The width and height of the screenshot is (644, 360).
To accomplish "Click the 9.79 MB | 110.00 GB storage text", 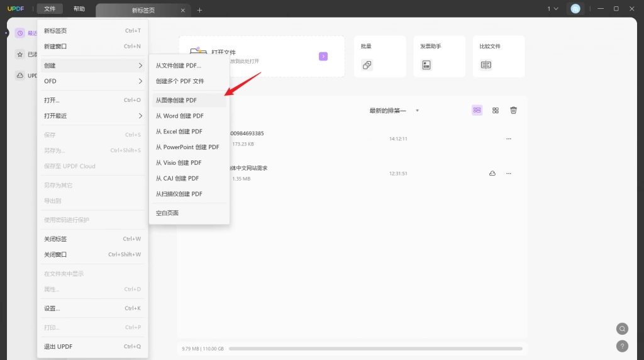I will tap(203, 349).
